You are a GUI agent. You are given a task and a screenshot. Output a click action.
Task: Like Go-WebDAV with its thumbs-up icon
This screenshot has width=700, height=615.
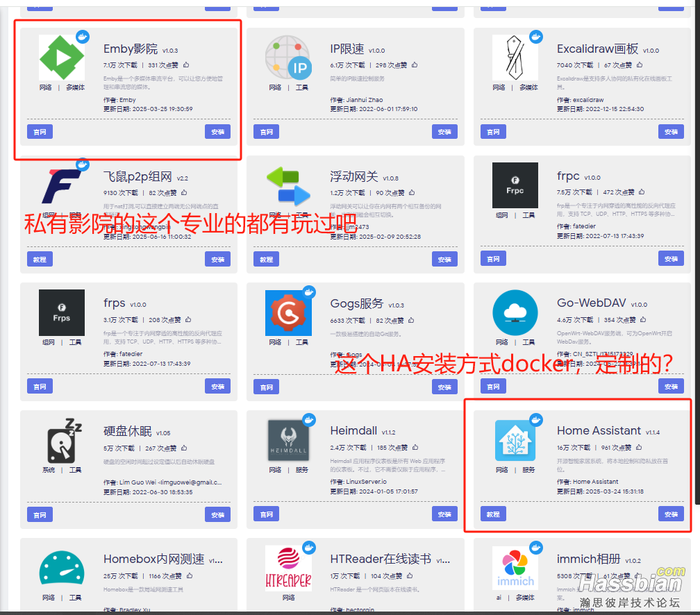(x=643, y=319)
